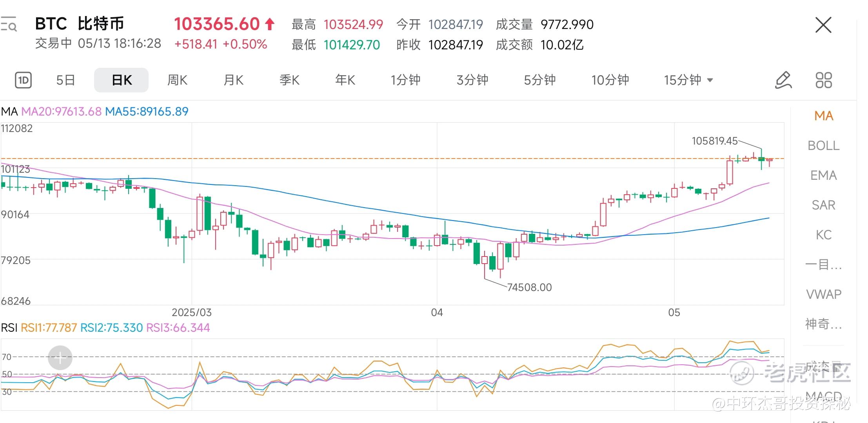Open RSI parameter label settings
This screenshot has width=868, height=423.
pos(105,328)
